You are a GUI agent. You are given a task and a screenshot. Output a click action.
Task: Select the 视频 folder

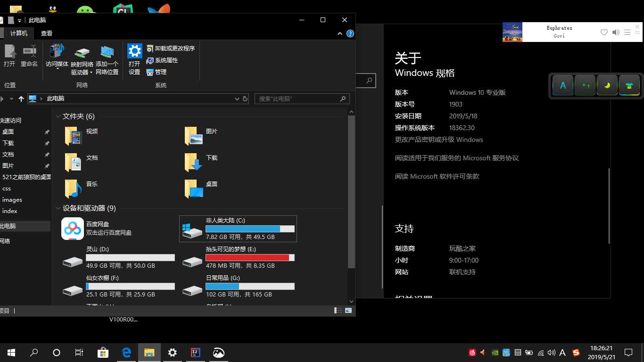coord(81,135)
